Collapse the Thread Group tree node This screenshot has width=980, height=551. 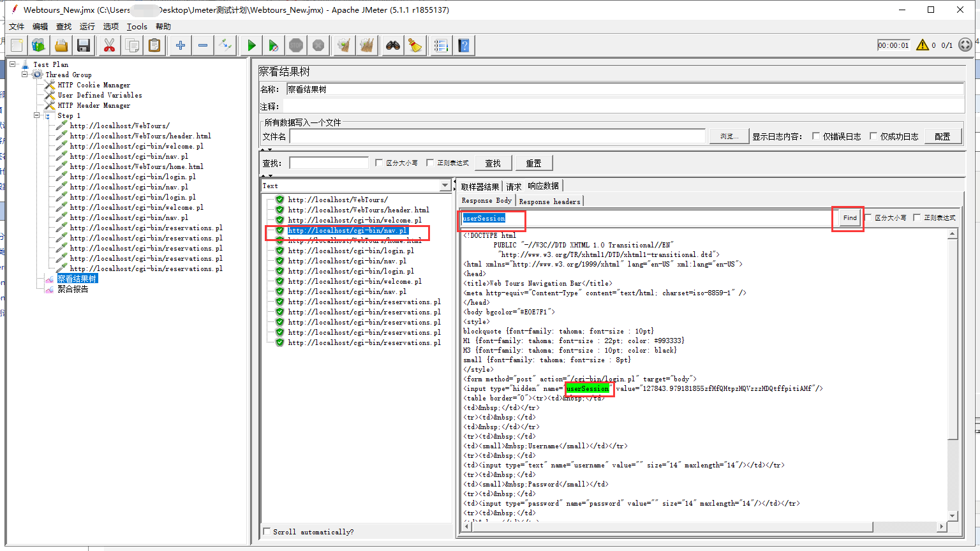(25, 75)
